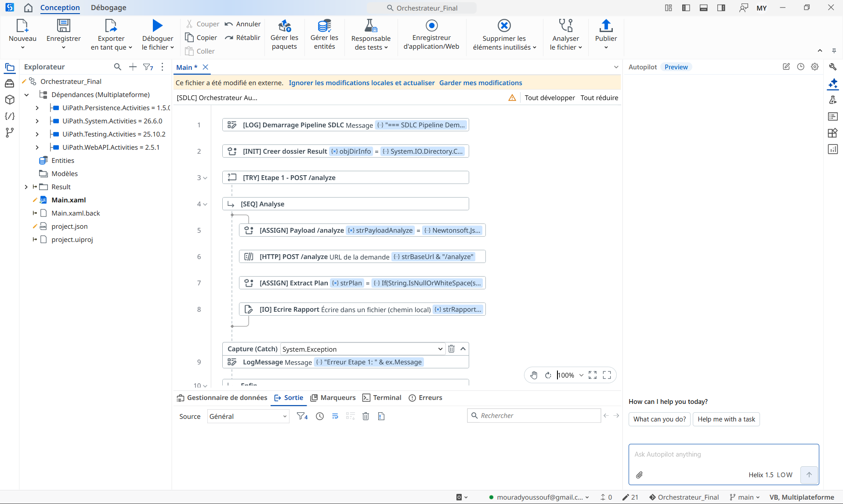Viewport: 843px width, 504px height.
Task: Open the Source Général dropdown
Action: point(248,416)
